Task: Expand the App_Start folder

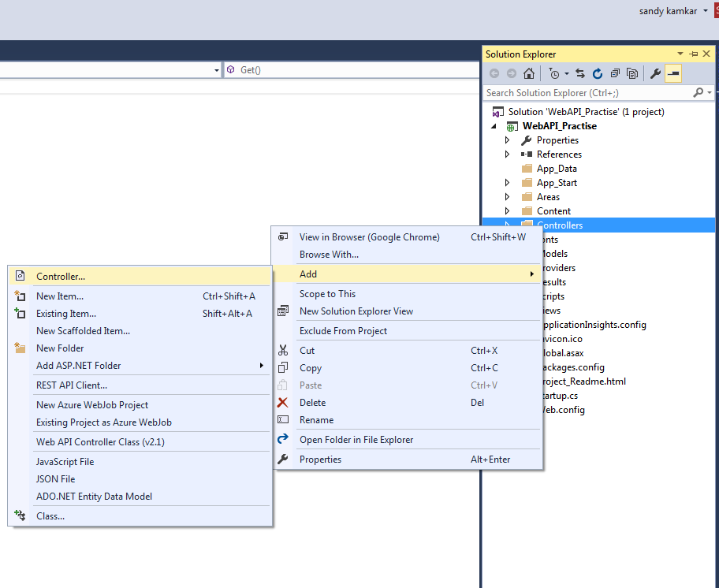Action: click(x=507, y=182)
